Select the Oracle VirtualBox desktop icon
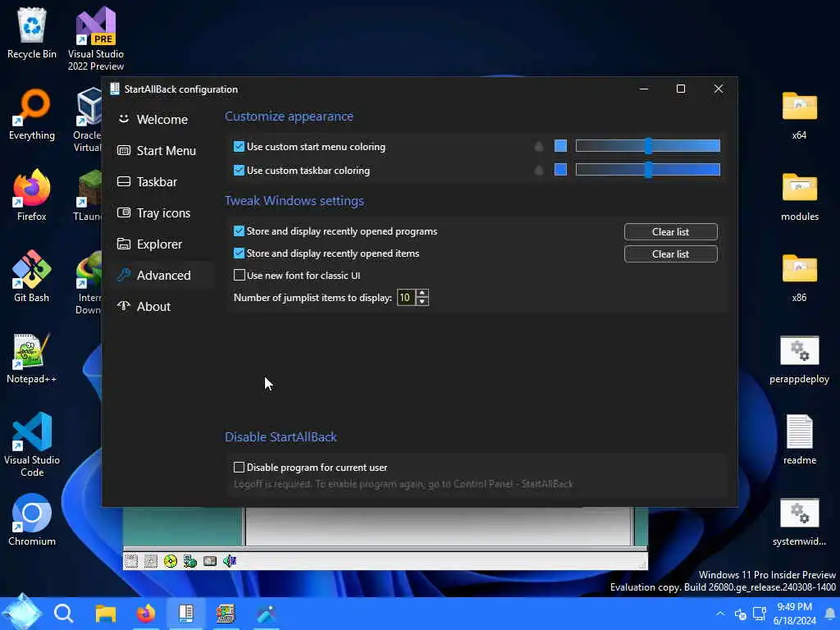This screenshot has width=840, height=630. [x=87, y=121]
